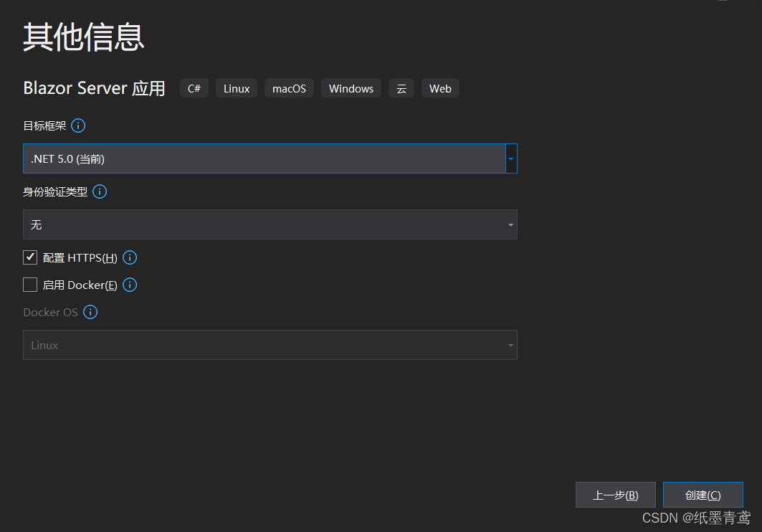
Task: Click the target framework dropdown arrow
Action: [511, 158]
